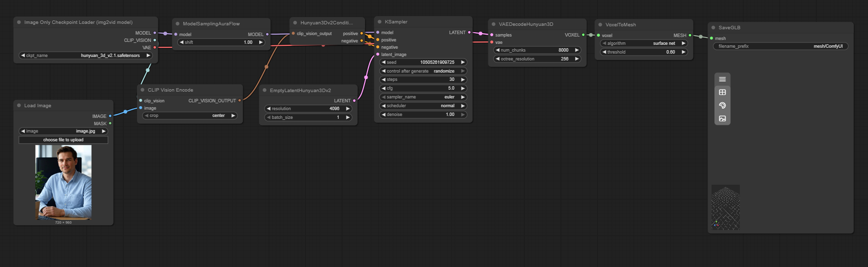Collapse the KSampler node using its dot
This screenshot has width=868, height=267.
[380, 22]
